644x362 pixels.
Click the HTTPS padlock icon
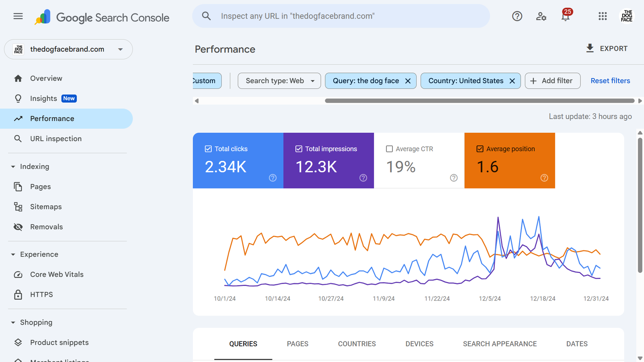(x=18, y=294)
